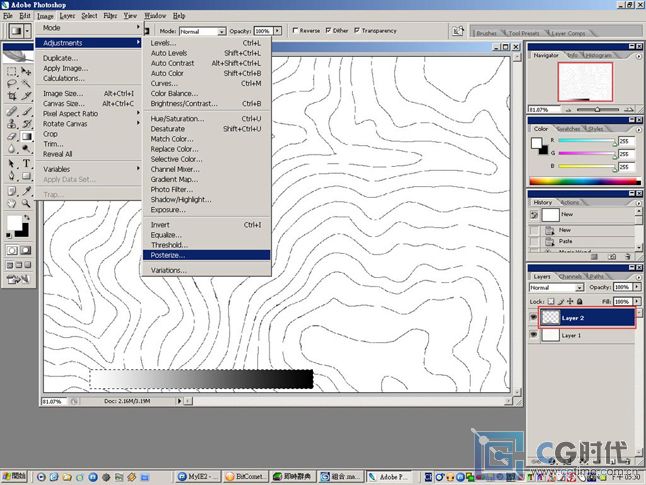Click the swap foreground/background colors icon
Viewport: 646px width, 485px height.
point(27,217)
